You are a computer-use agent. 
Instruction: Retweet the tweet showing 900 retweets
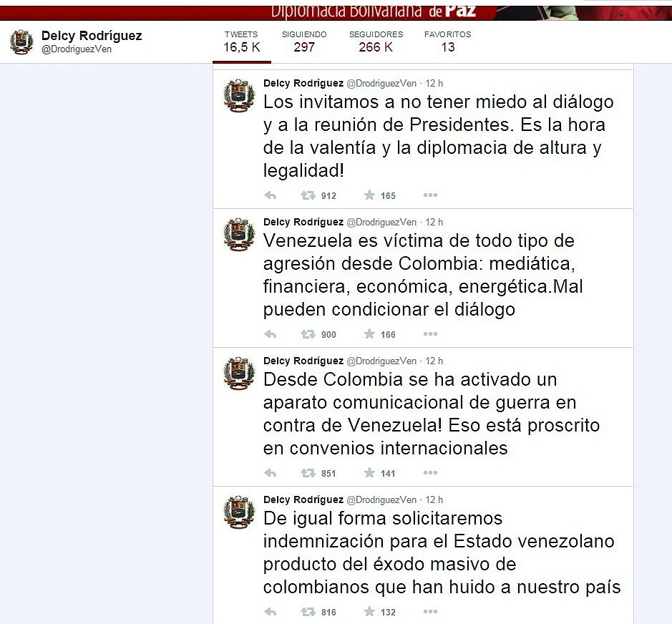(x=308, y=334)
